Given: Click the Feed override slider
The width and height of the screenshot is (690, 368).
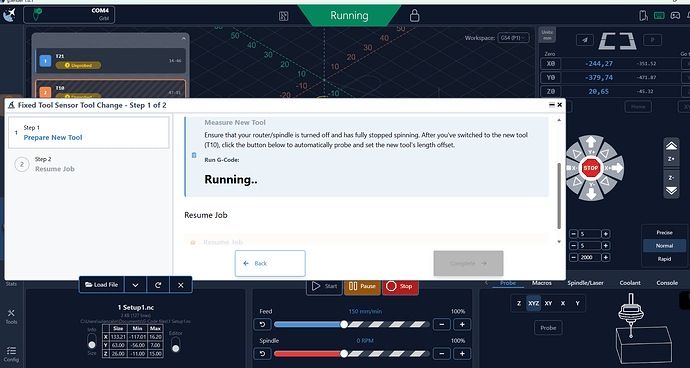Looking at the screenshot, I should [351, 324].
